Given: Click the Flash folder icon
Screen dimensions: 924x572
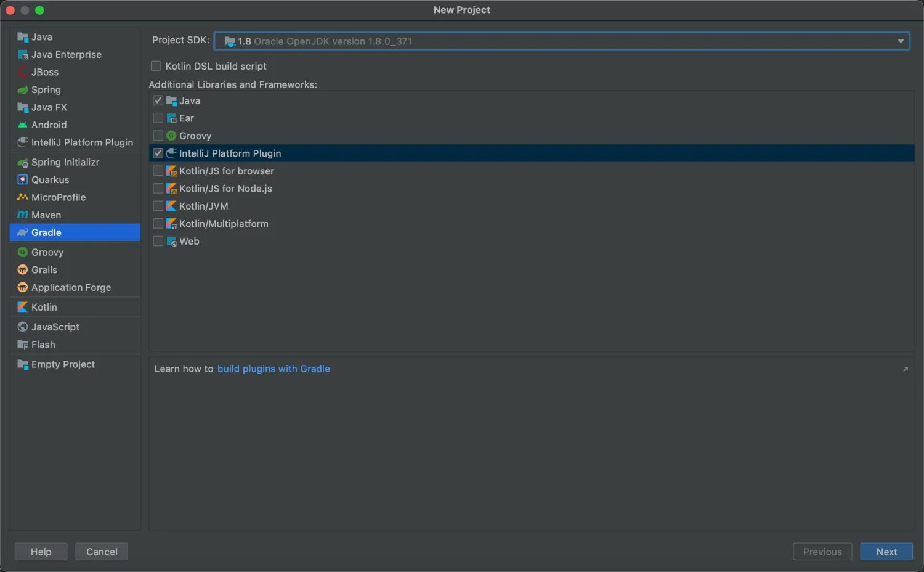Looking at the screenshot, I should (23, 345).
